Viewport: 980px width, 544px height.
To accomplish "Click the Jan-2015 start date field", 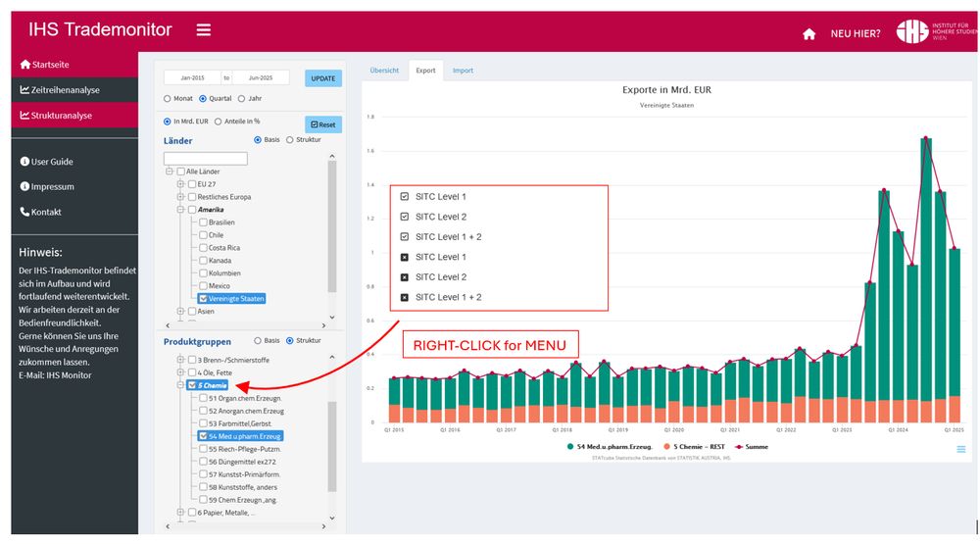I will (x=192, y=77).
